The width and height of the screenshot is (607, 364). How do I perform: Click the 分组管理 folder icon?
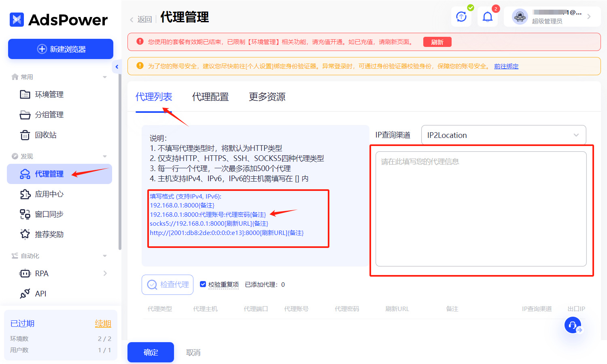[25, 115]
